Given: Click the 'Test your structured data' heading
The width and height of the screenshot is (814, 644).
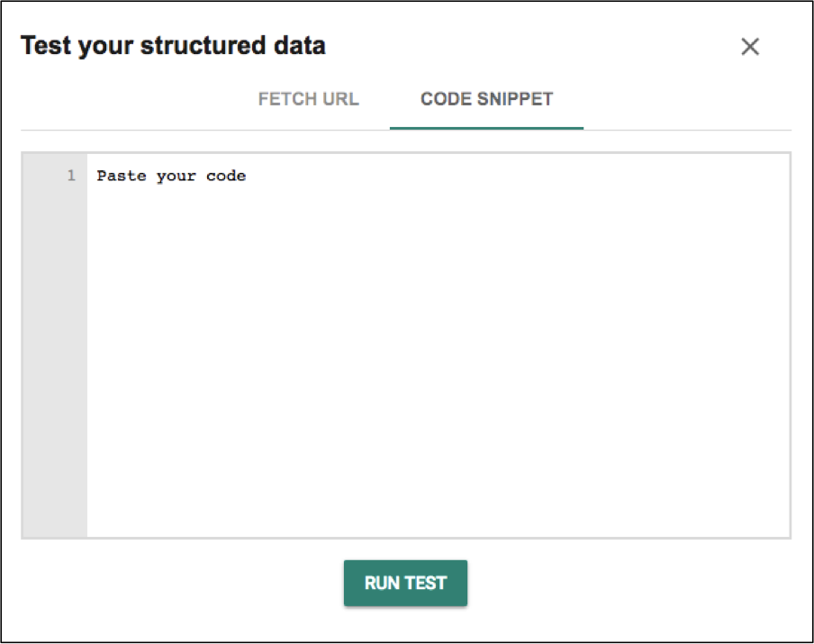Looking at the screenshot, I should [173, 46].
